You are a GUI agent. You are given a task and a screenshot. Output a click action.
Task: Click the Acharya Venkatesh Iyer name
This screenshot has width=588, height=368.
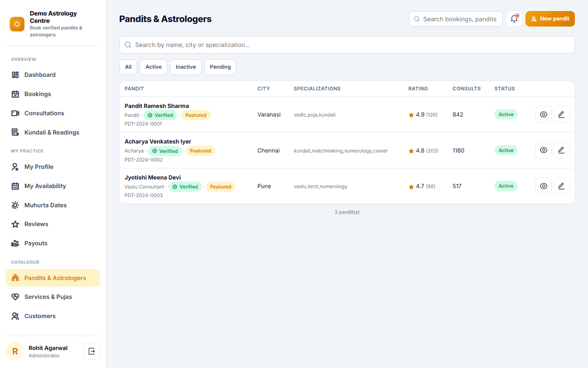click(158, 141)
